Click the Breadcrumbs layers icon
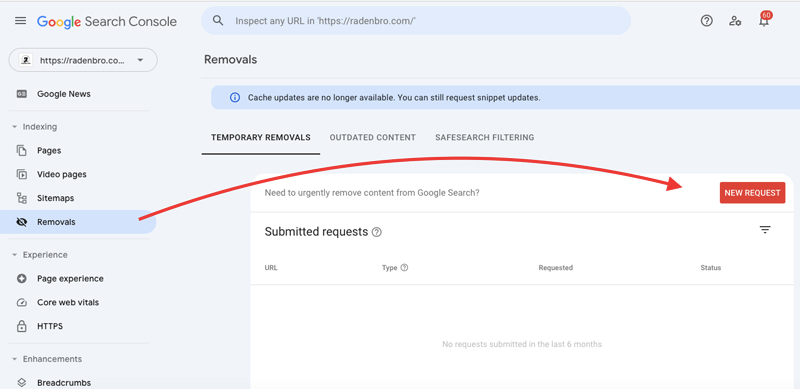Viewport: 800px width, 389px height. click(x=21, y=382)
